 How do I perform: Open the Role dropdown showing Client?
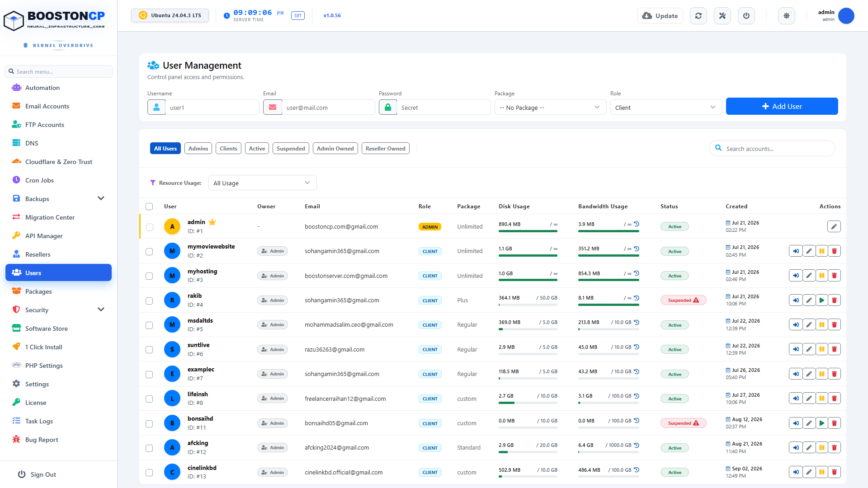(x=666, y=108)
